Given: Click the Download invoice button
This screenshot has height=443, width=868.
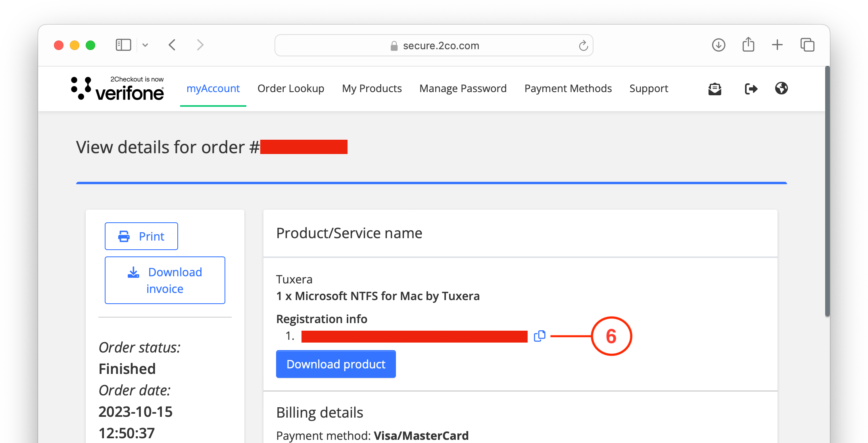Looking at the screenshot, I should tap(165, 280).
